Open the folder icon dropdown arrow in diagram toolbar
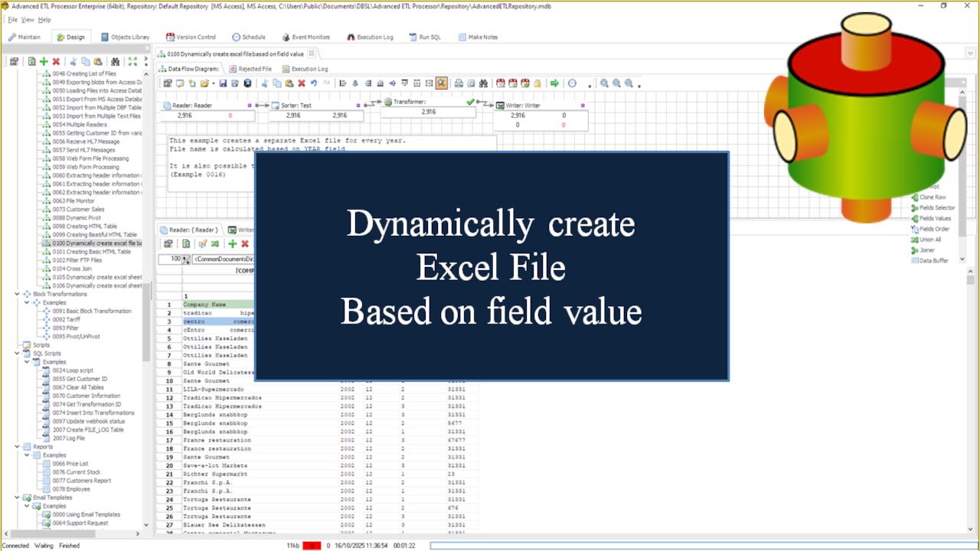 213,83
